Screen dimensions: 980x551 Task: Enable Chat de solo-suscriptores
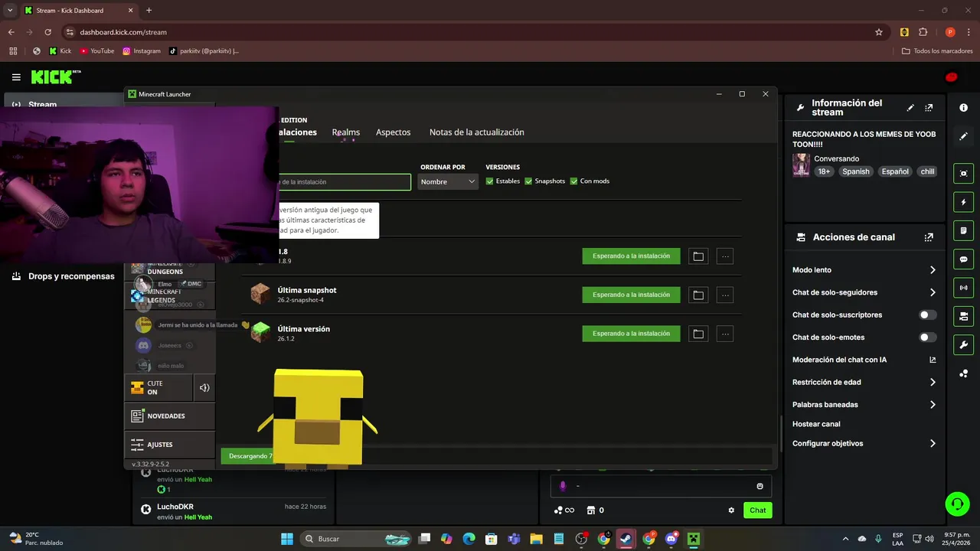coord(927,315)
